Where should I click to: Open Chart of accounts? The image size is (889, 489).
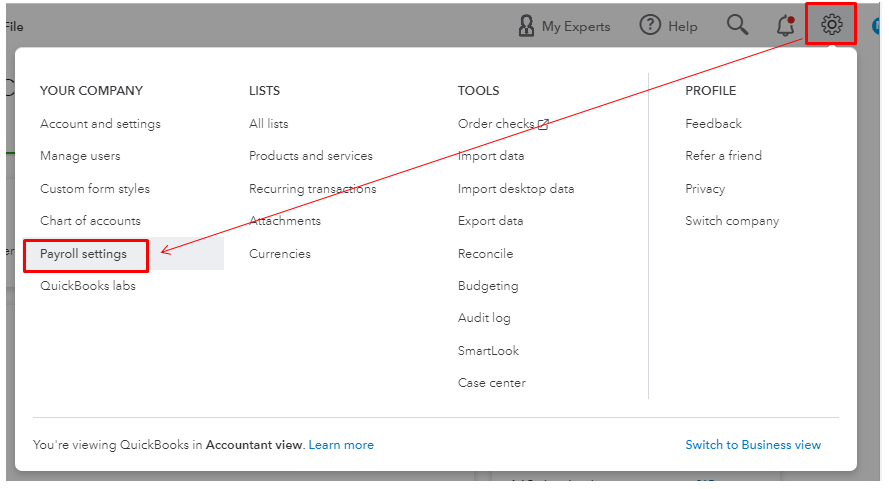[x=90, y=221]
